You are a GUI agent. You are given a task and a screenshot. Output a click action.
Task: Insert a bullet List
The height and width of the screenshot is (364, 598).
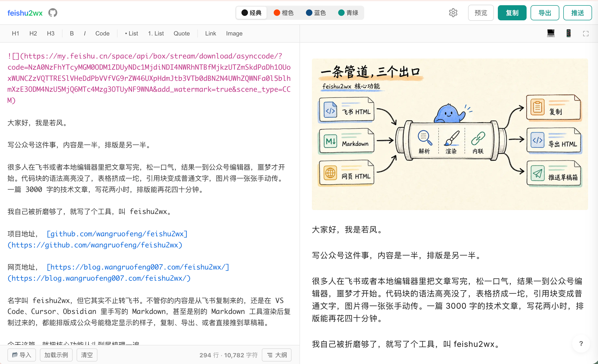[131, 33]
